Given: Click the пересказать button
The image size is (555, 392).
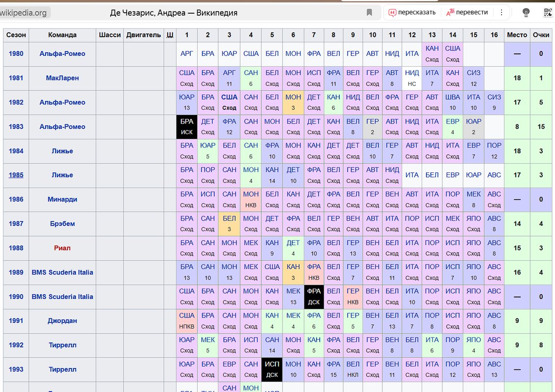Looking at the screenshot, I should tap(412, 12).
